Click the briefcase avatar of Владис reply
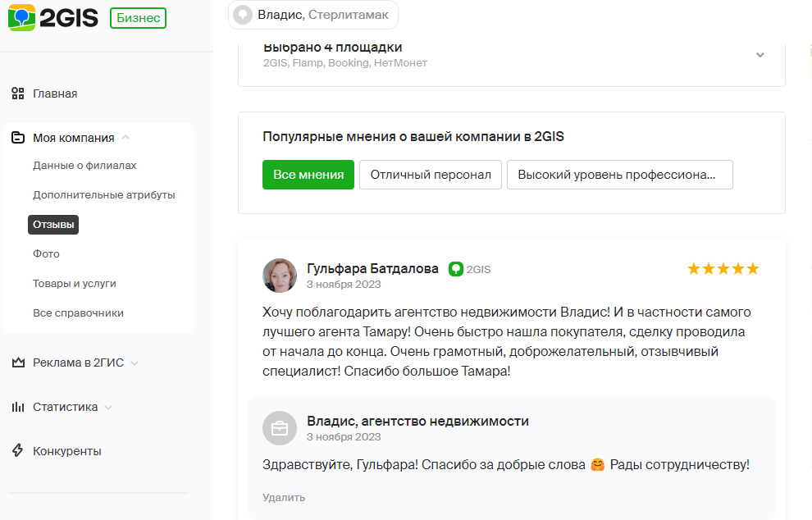Screen dimensions: 812x520 [280, 428]
